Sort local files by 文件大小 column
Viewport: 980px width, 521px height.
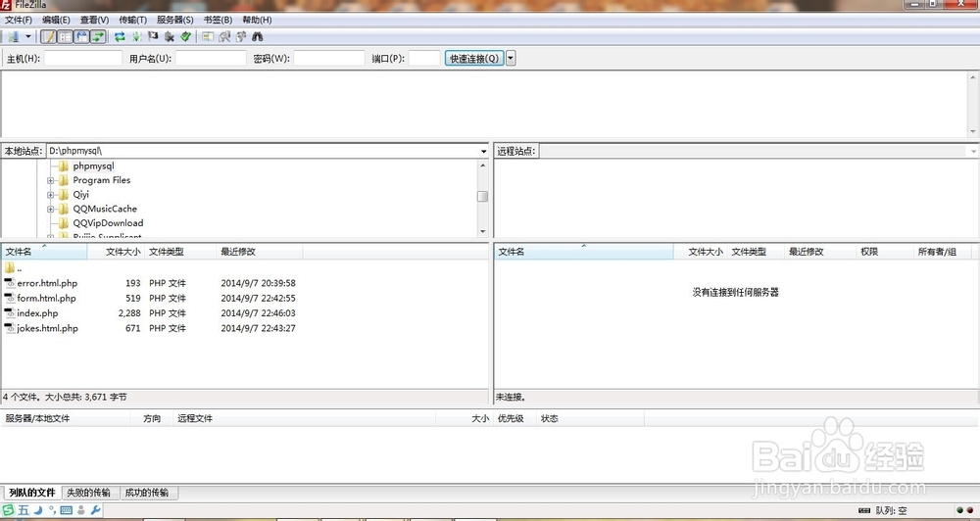pyautogui.click(x=117, y=252)
